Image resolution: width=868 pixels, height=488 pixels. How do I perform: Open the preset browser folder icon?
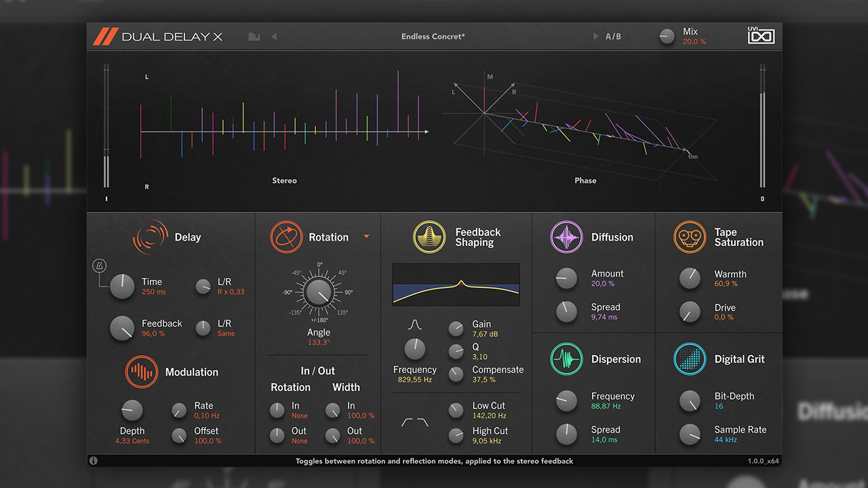254,36
